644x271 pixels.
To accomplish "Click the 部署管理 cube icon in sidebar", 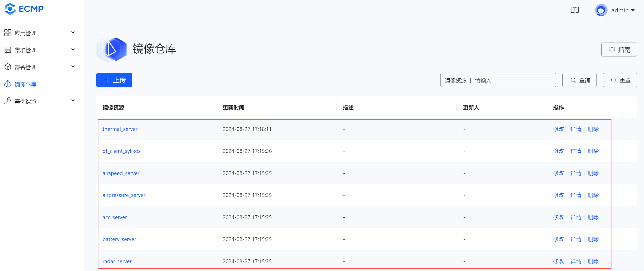I will [x=8, y=67].
